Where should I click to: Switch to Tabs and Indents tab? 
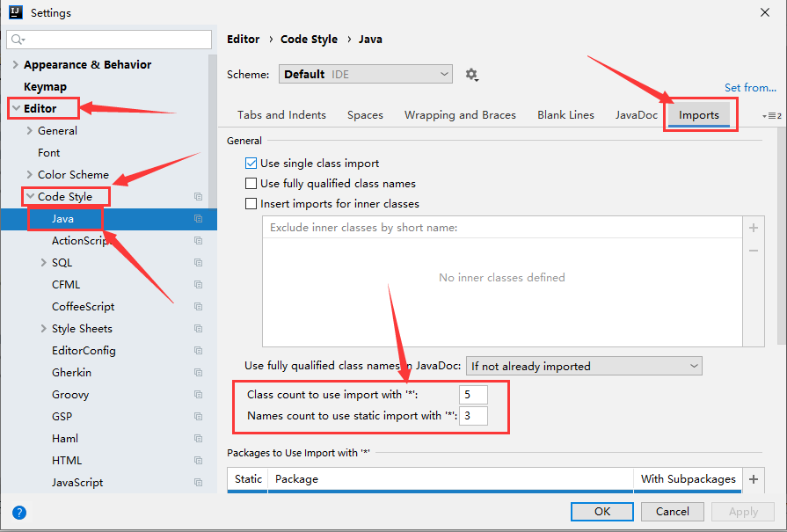point(281,115)
